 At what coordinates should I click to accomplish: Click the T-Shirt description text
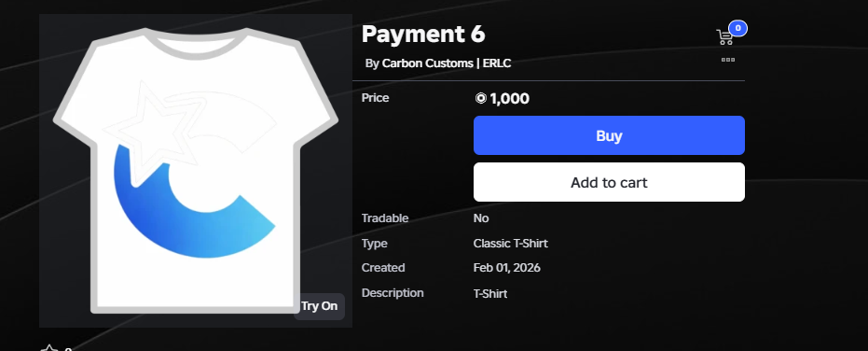(x=489, y=294)
